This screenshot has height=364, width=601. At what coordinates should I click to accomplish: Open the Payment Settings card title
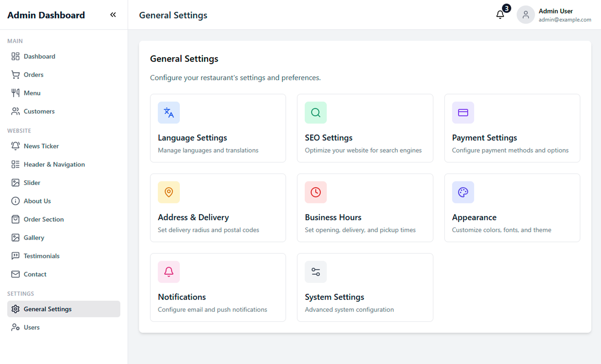click(x=484, y=138)
